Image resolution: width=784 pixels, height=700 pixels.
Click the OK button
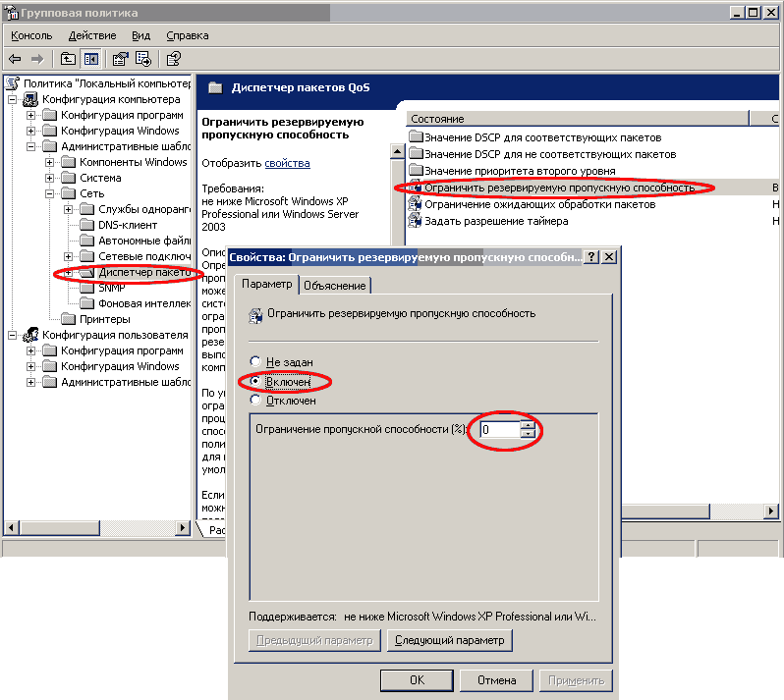(417, 680)
